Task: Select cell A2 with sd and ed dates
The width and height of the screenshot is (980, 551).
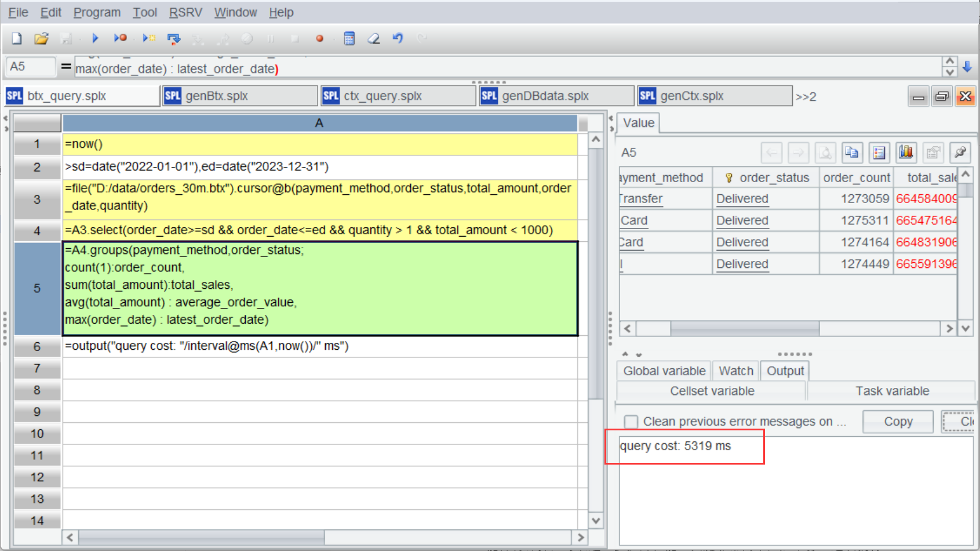Action: tap(320, 167)
